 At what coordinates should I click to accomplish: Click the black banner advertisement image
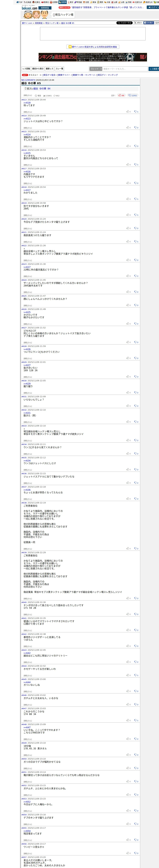93,57
